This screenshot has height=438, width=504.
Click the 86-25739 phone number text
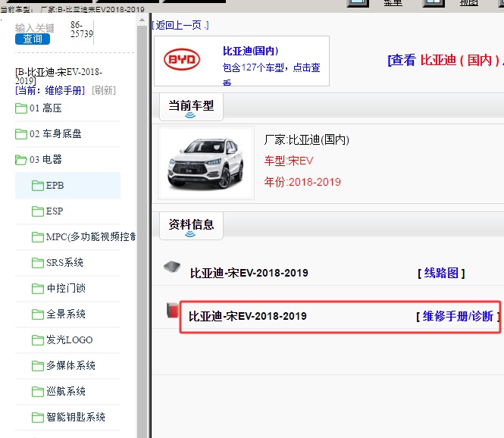pos(82,30)
